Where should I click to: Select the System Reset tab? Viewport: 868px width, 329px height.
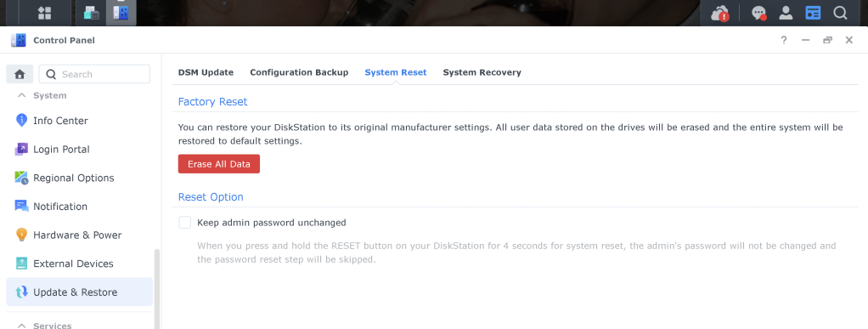click(395, 72)
